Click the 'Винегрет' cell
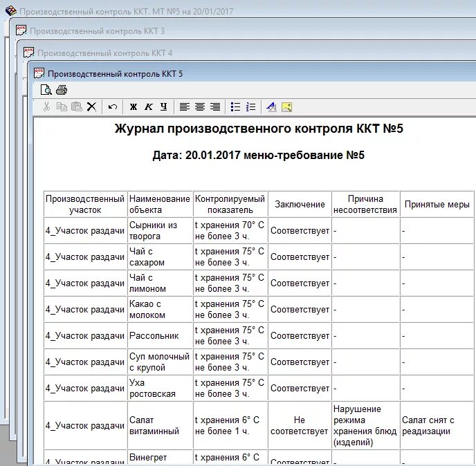 click(160, 458)
